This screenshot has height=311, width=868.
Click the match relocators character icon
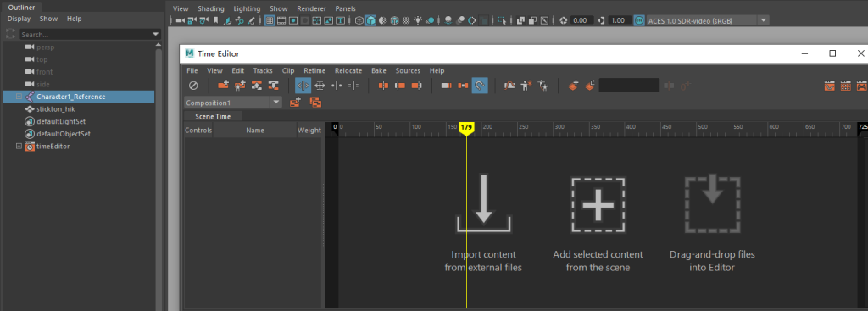(543, 86)
